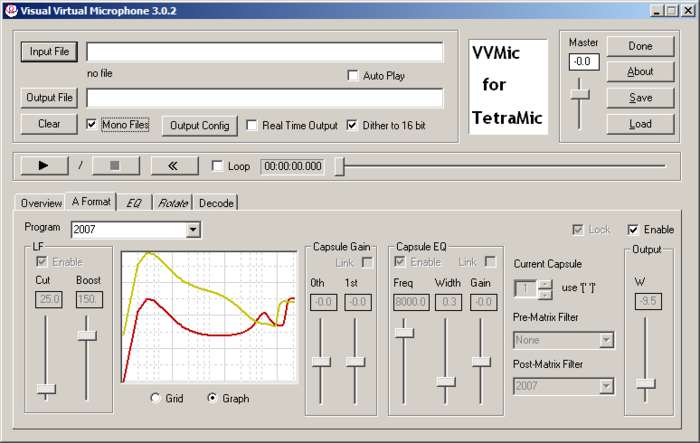Image resolution: width=700 pixels, height=443 pixels.
Task: Click the Input File button
Action: pos(49,52)
